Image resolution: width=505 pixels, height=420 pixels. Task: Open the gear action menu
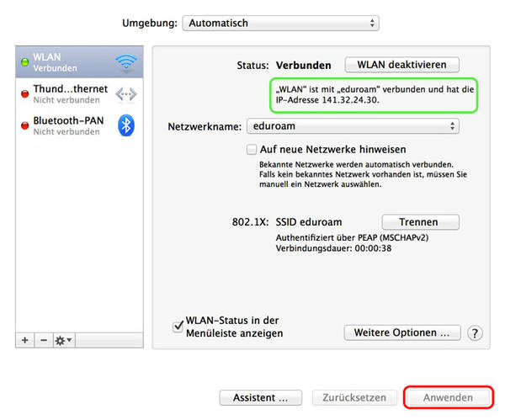64,340
